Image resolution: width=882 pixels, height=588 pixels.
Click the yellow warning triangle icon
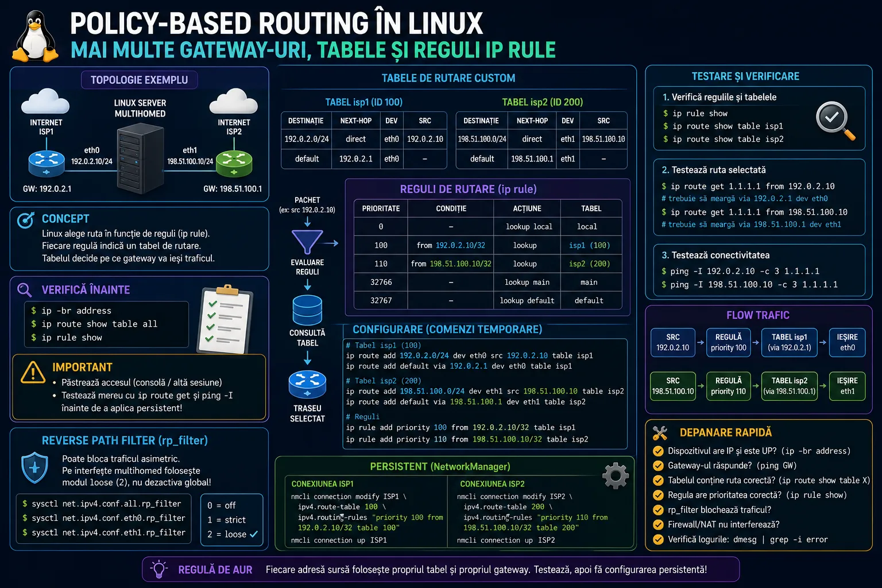click(x=33, y=372)
